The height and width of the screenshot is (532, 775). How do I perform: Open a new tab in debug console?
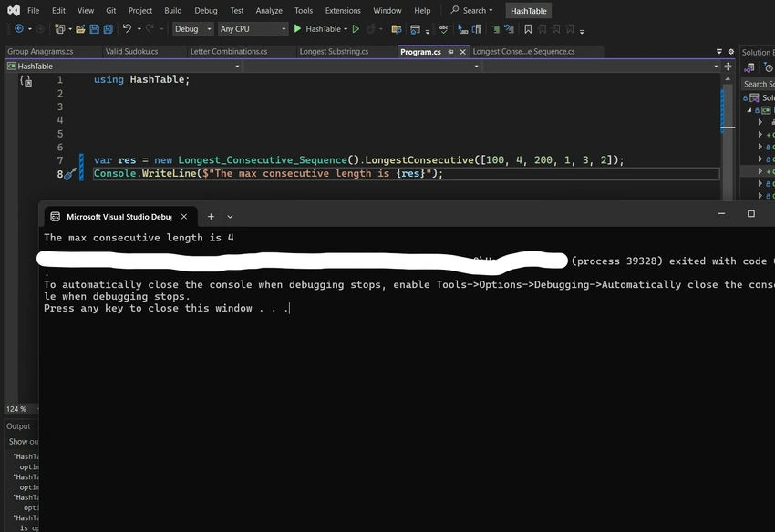click(211, 217)
